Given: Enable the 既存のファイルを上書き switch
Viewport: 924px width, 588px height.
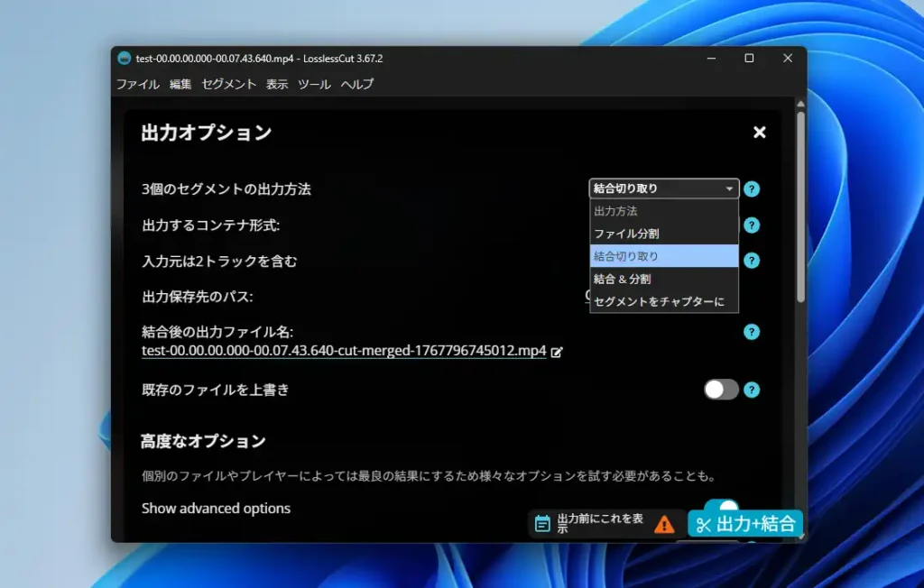Looking at the screenshot, I should 721,390.
